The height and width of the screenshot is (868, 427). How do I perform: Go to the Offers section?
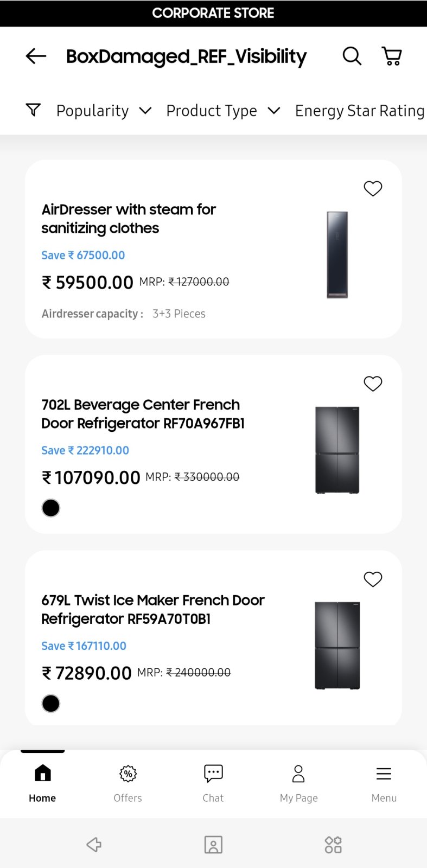point(128,783)
